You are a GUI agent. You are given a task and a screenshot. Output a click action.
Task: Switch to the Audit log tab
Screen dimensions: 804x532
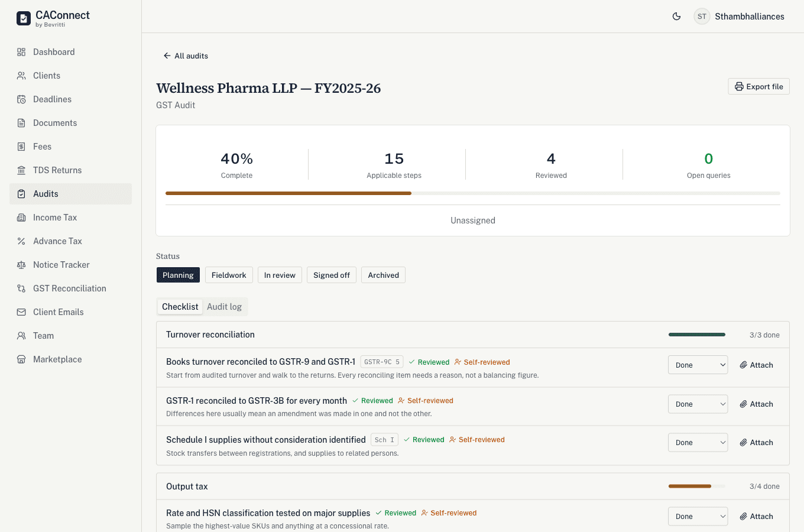click(224, 307)
